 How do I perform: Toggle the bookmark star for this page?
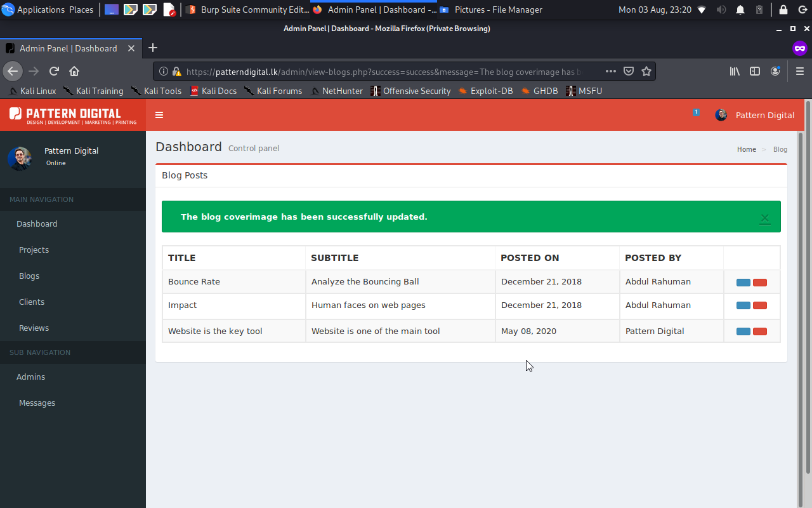point(646,71)
